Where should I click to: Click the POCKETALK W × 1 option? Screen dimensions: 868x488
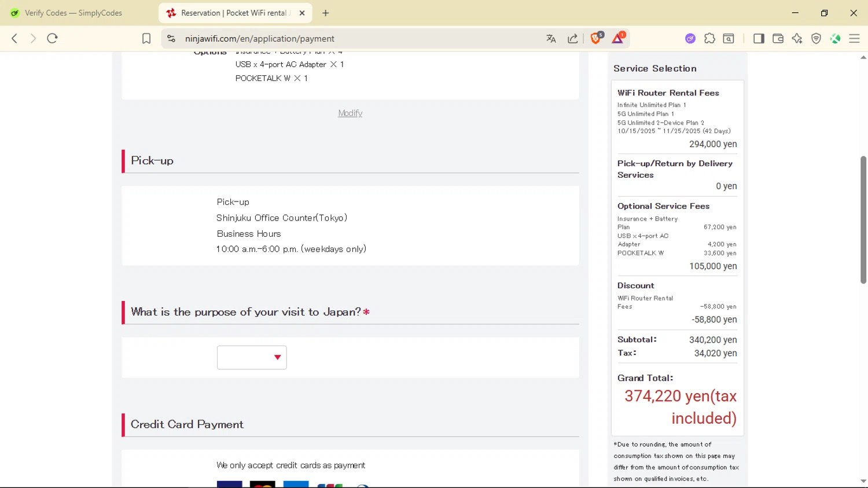271,78
